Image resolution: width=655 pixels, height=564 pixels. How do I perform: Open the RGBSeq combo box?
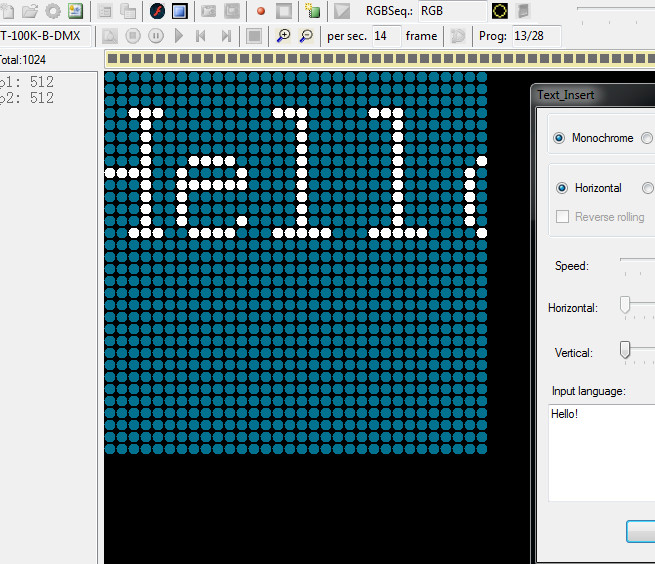click(452, 11)
